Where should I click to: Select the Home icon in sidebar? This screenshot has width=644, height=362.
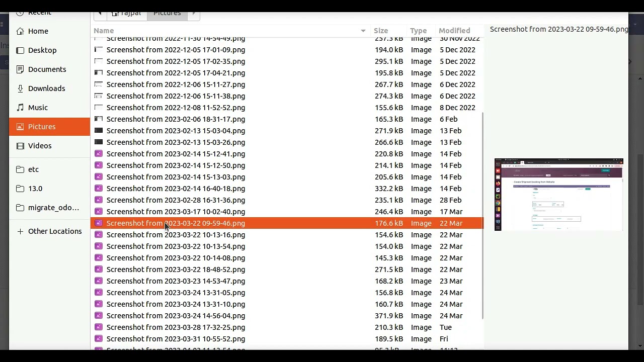click(x=20, y=31)
